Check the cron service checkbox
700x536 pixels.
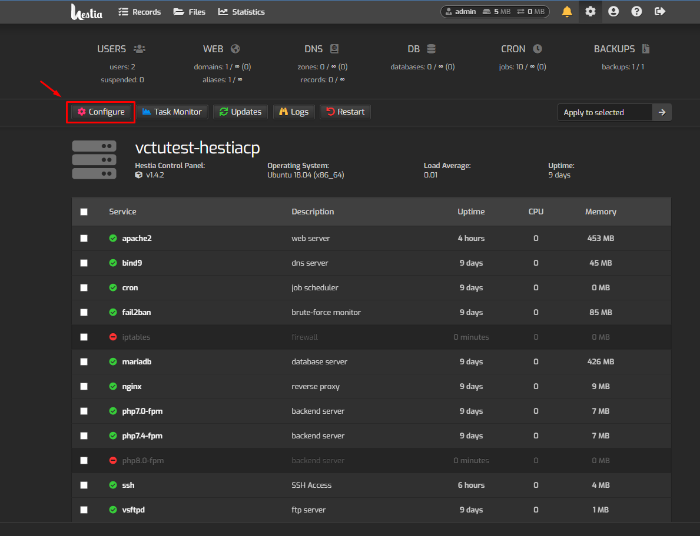tap(84, 288)
